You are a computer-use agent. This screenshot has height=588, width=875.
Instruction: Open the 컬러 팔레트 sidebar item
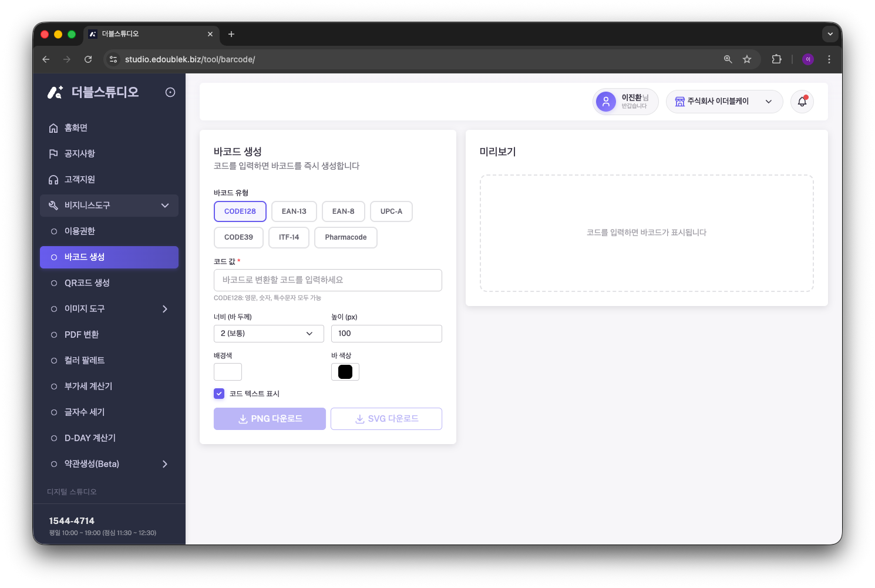tap(109, 361)
